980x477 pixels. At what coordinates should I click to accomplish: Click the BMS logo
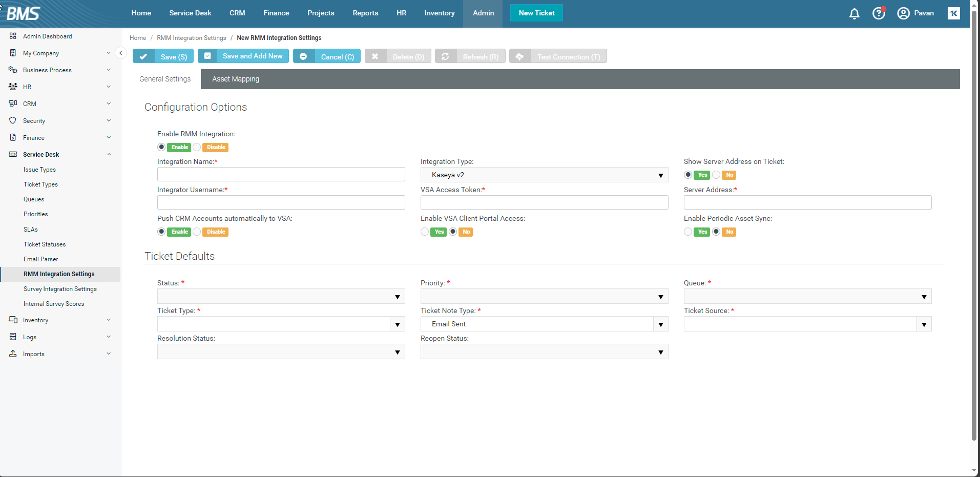(23, 13)
